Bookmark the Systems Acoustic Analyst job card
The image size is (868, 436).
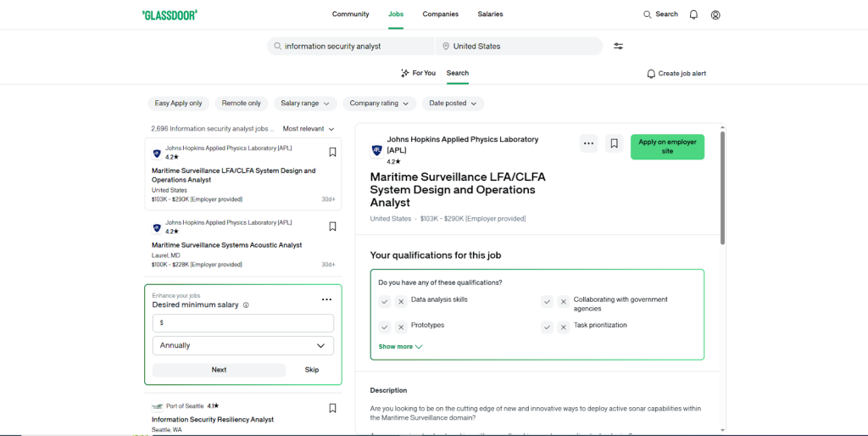(332, 226)
